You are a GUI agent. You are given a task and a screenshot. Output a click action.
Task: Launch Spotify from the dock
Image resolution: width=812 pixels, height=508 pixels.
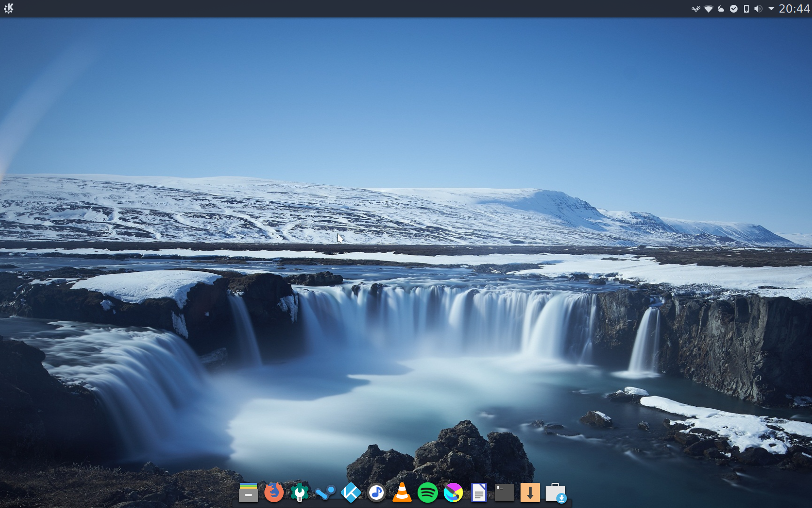point(428,493)
